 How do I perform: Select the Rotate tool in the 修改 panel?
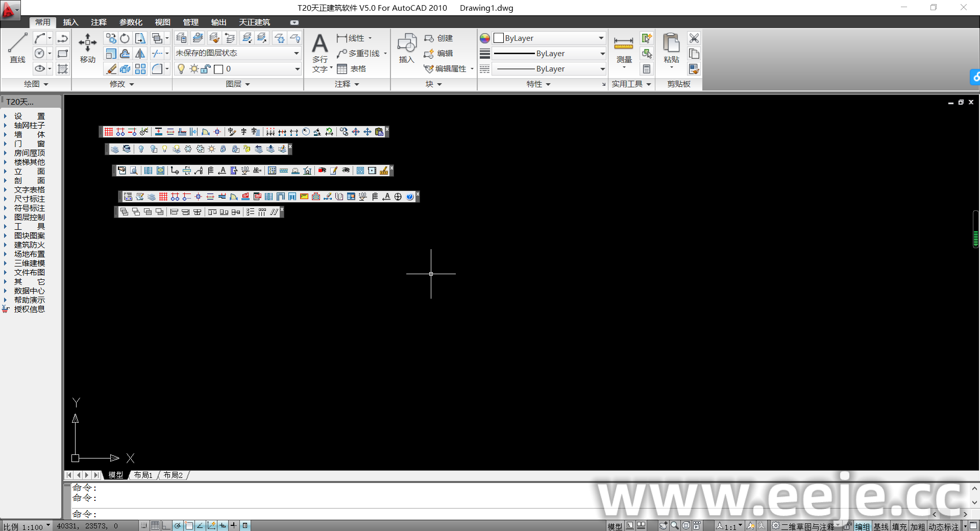pos(125,38)
